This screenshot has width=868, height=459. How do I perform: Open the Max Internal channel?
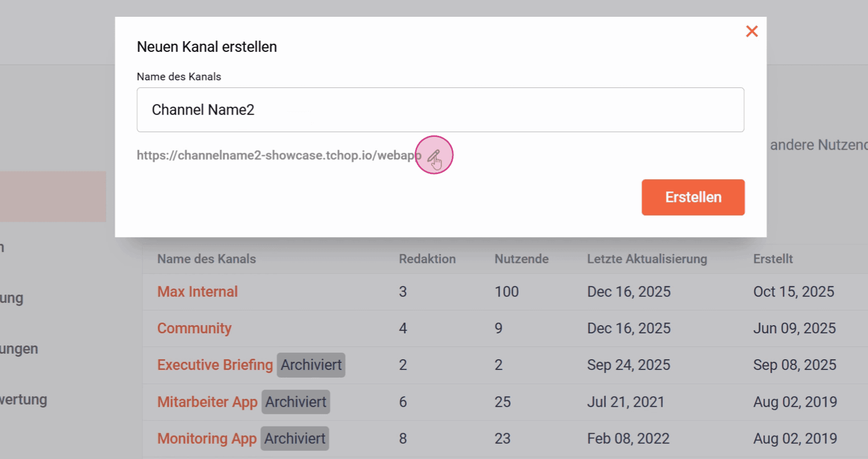197,292
